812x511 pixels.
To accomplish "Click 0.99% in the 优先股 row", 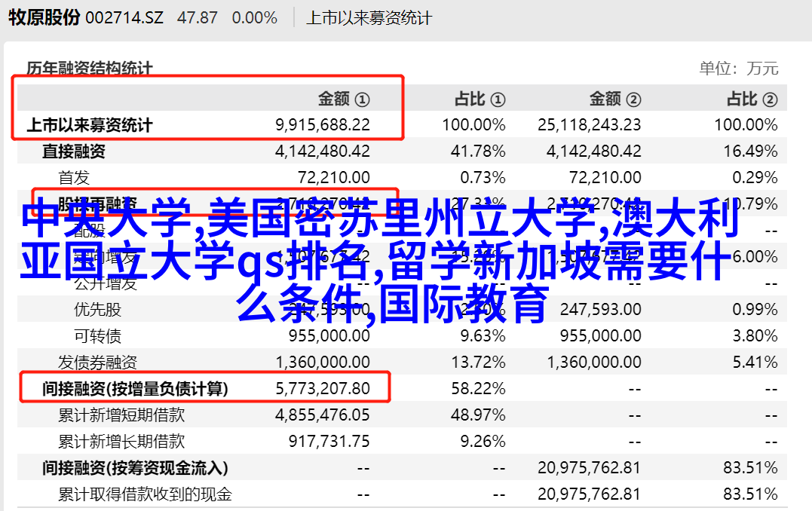I will point(755,310).
